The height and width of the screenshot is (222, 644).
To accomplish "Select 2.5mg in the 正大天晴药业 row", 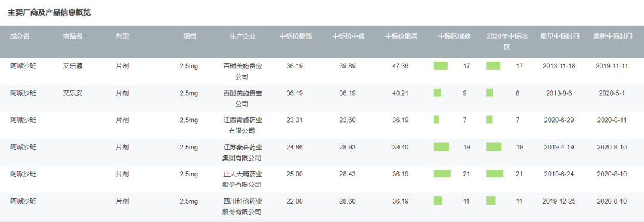I will [x=189, y=174].
